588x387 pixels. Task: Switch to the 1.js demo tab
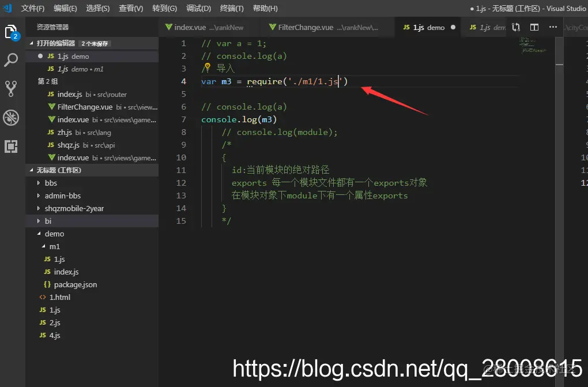tap(428, 27)
